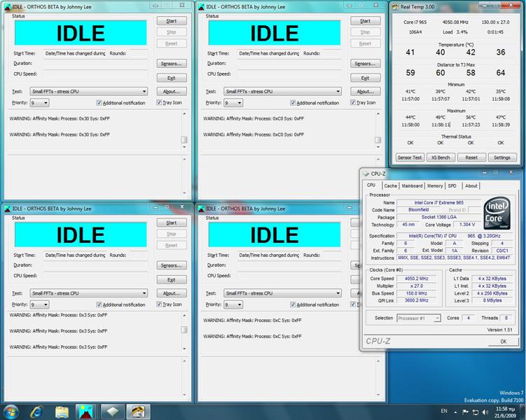526x420 pixels.
Task: Show hidden system tray icons arrow
Action: (x=455, y=412)
